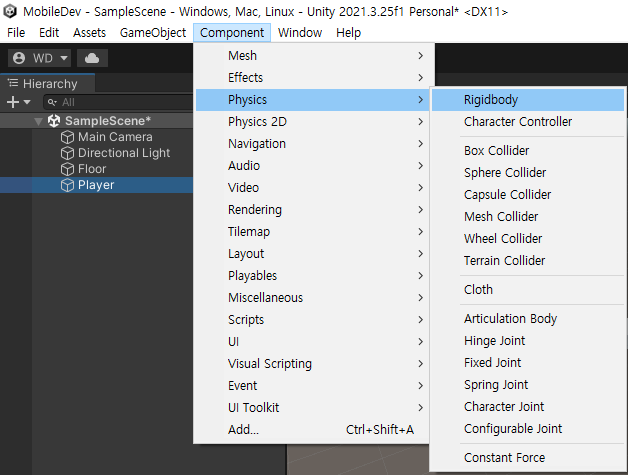Open the Event submenu
This screenshot has height=475, width=628.
click(x=312, y=386)
